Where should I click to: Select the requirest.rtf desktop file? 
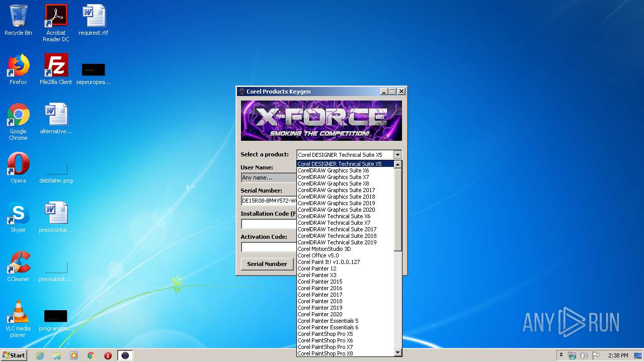coord(94,20)
